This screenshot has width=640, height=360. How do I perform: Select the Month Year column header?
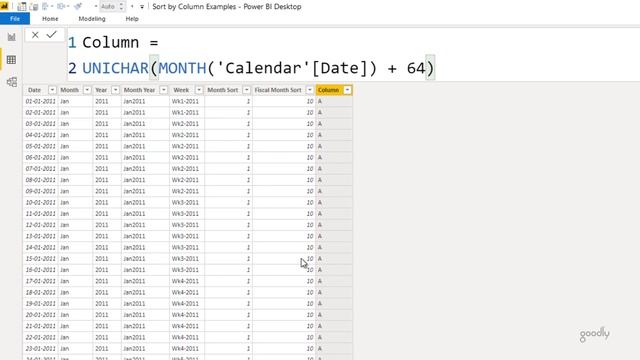139,90
